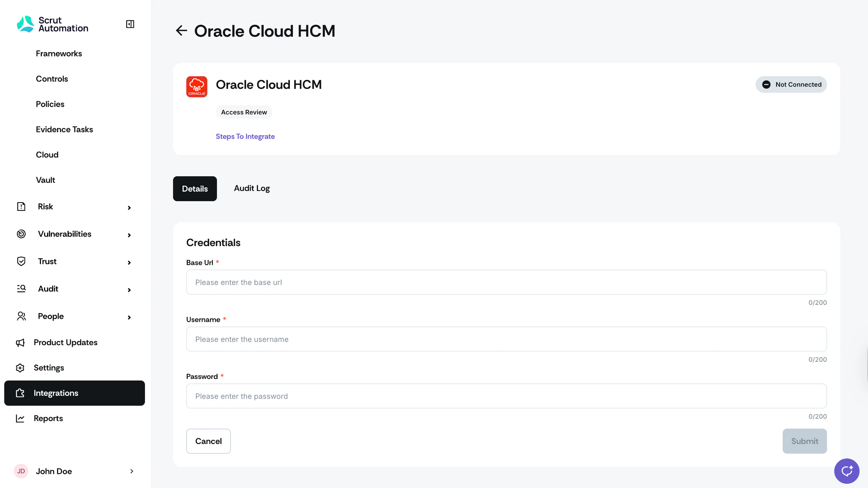Go back using the arrow beside Oracle Cloud HCM
Viewport: 868px width, 488px height.
click(x=181, y=31)
